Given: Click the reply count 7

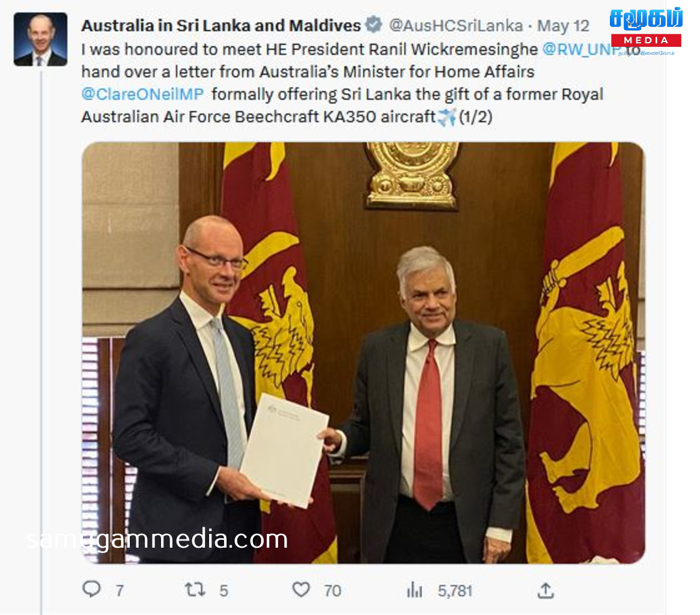Looking at the screenshot, I should (120, 591).
